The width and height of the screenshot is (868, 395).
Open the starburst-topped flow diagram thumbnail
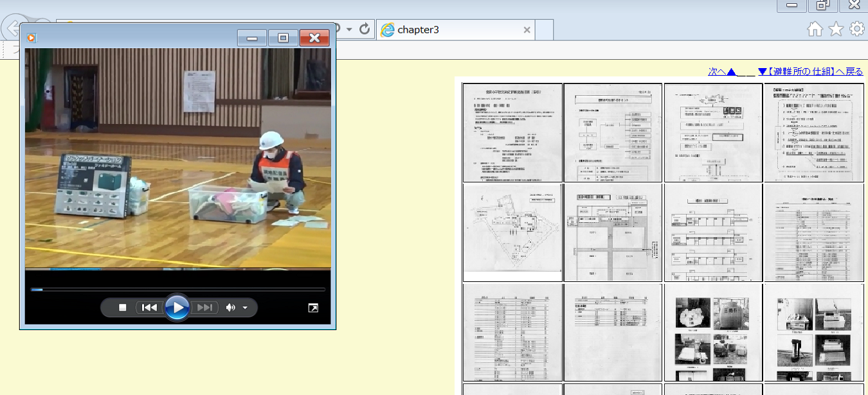coord(714,132)
